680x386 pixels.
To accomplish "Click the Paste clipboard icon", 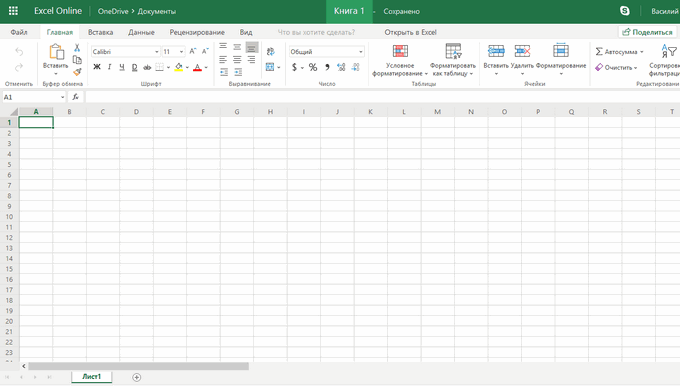I will click(x=56, y=52).
